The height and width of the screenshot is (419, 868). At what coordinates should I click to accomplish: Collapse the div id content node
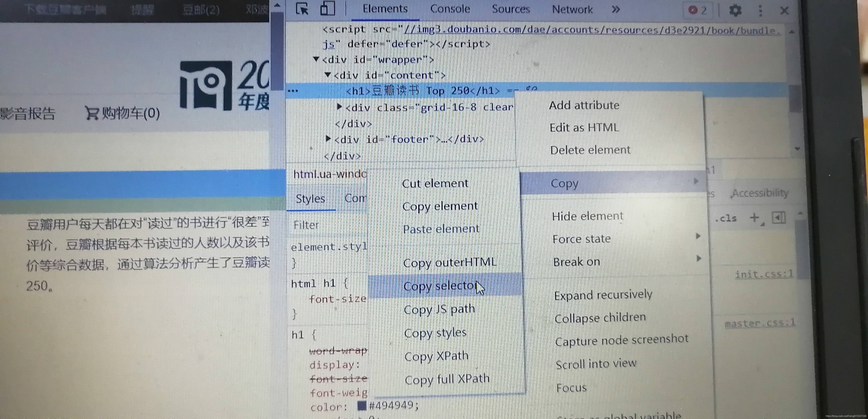pos(328,75)
